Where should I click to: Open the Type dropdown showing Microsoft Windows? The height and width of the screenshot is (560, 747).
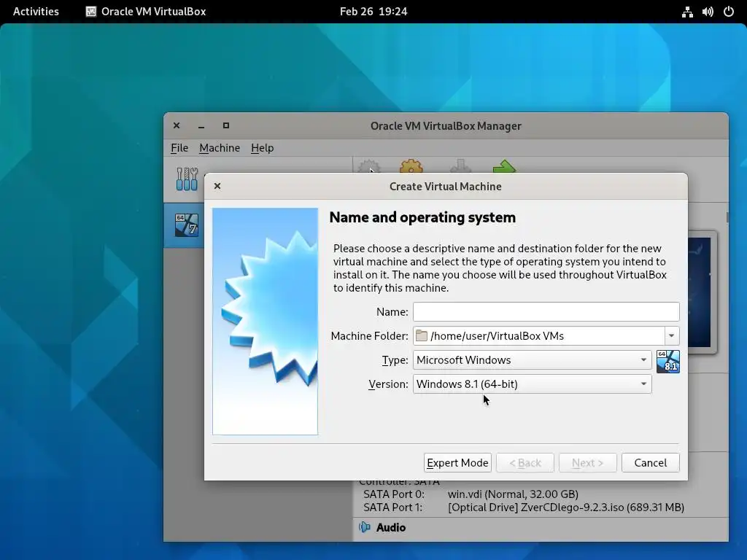pos(532,360)
